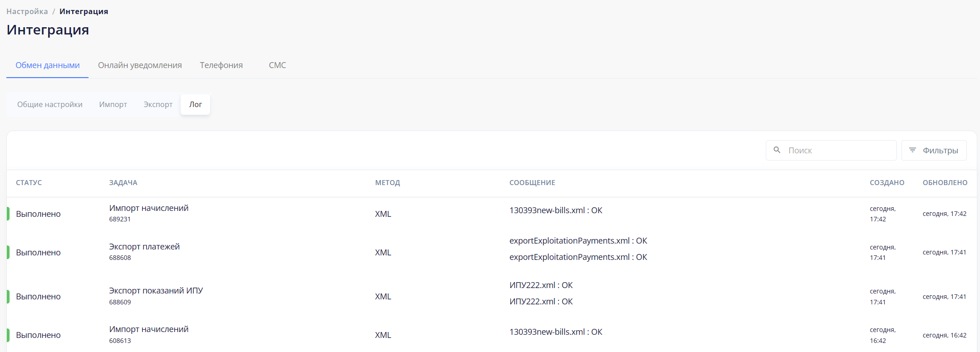This screenshot has width=980, height=352.
Task: Click Выполнено status of task 689231
Action: click(38, 214)
